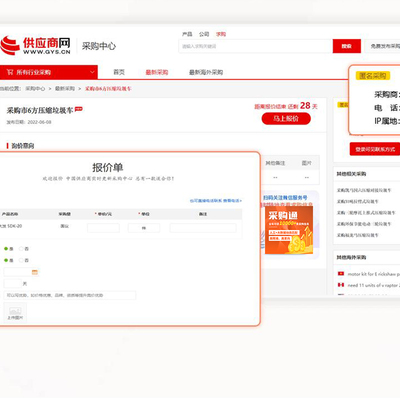Click the 报价单 form heading
400x400 pixels.
point(108,167)
